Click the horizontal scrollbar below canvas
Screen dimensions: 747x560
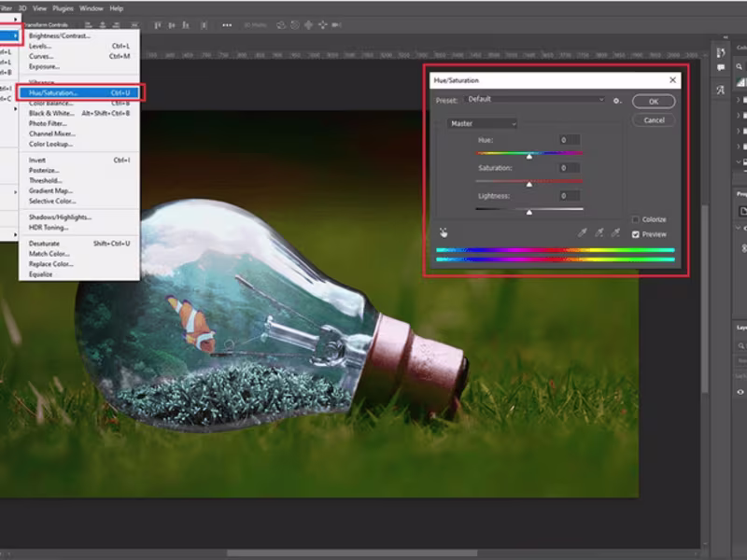(x=353, y=553)
